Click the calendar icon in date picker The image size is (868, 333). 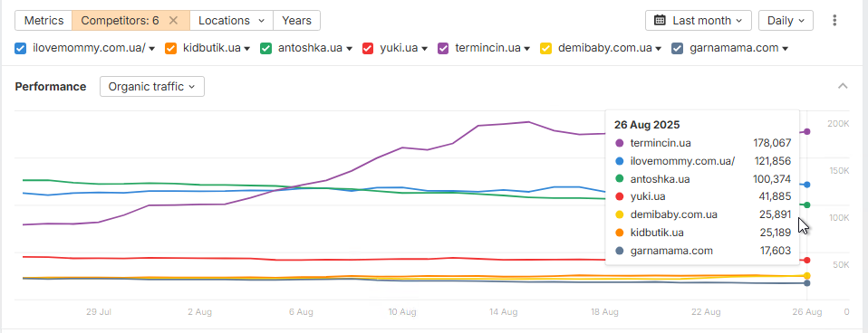(660, 21)
